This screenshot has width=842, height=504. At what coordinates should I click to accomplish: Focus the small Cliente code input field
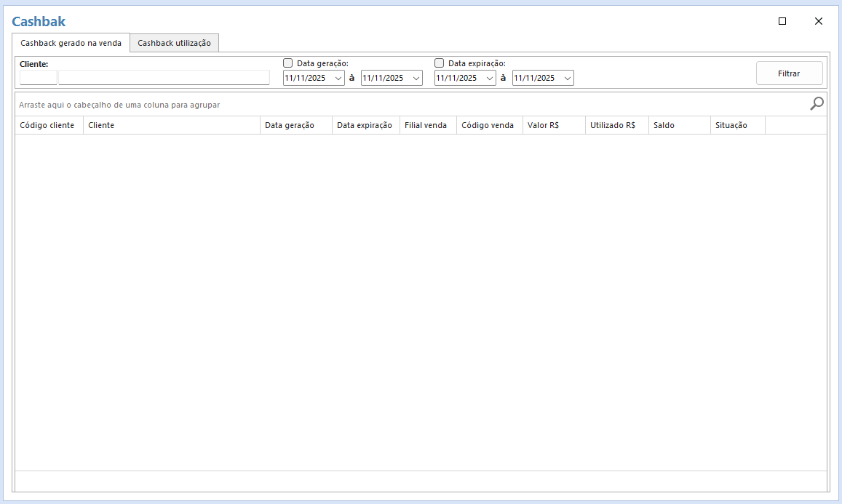click(38, 78)
